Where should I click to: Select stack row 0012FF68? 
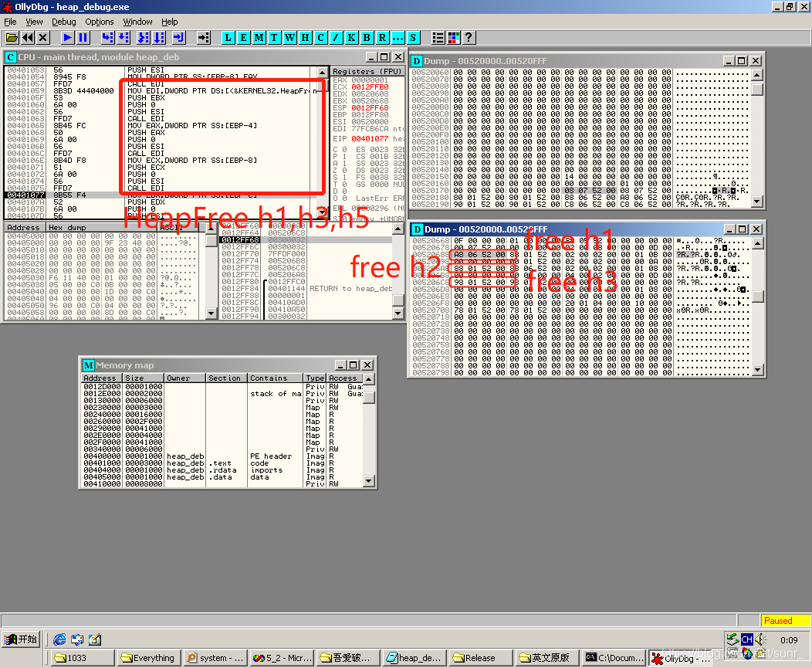click(306, 240)
